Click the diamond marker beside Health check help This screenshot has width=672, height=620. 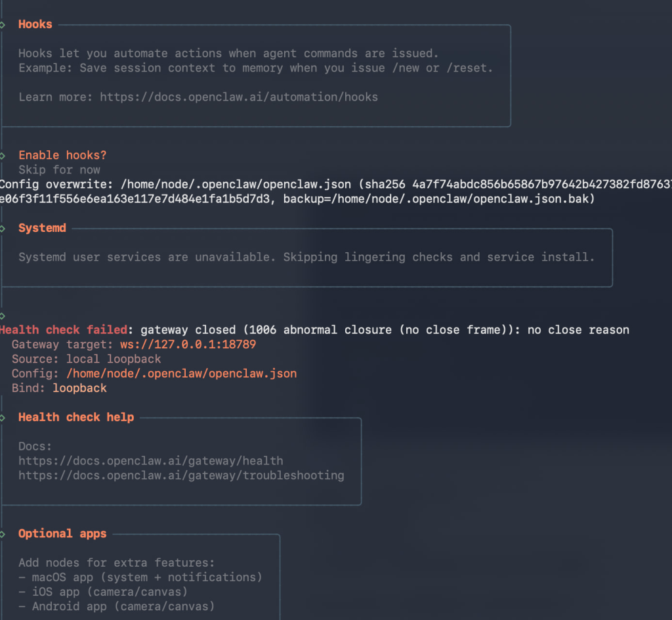pos(3,418)
